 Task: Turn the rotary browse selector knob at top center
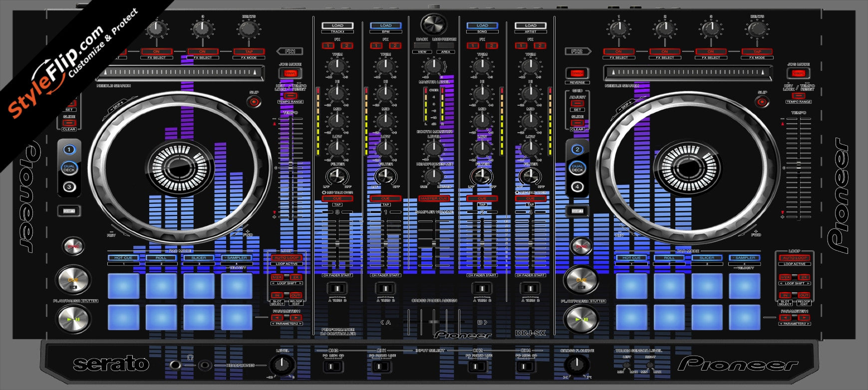(x=434, y=24)
